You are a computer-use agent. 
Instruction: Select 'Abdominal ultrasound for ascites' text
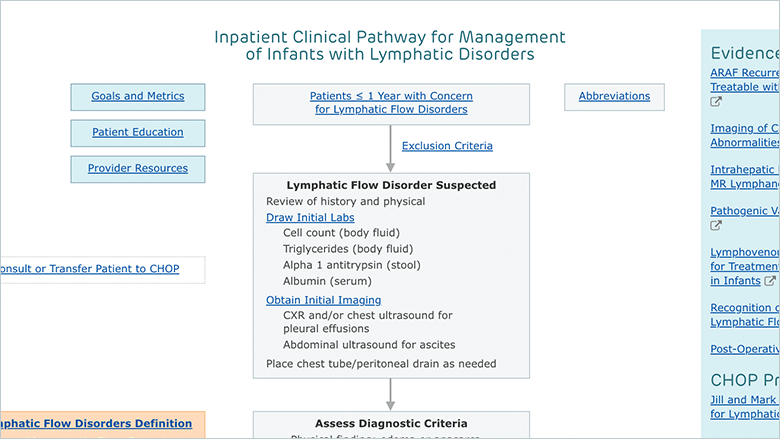369,345
